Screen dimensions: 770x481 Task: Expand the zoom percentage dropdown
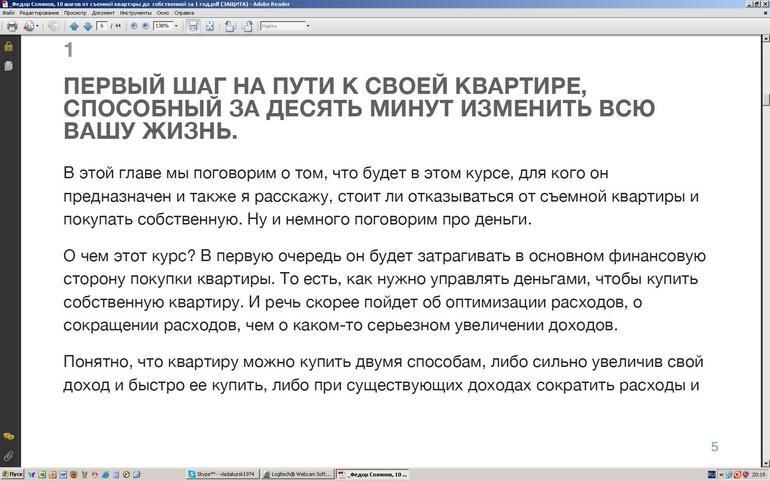[x=177, y=26]
